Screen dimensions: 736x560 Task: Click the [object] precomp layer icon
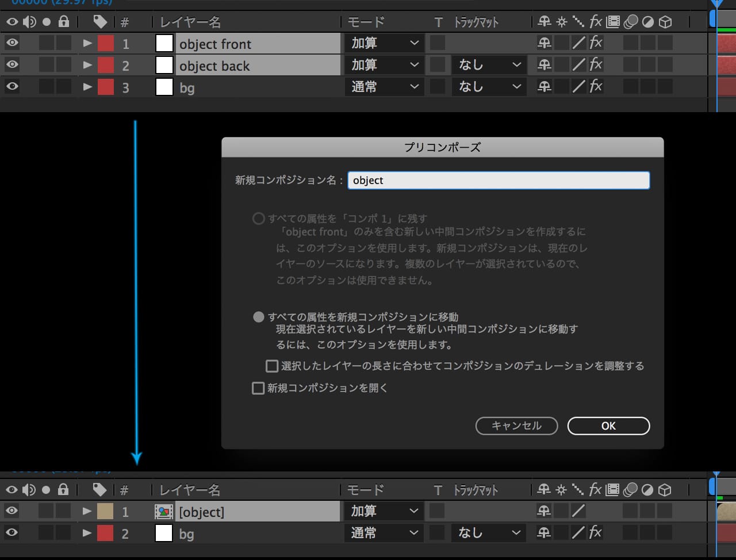coord(164,512)
